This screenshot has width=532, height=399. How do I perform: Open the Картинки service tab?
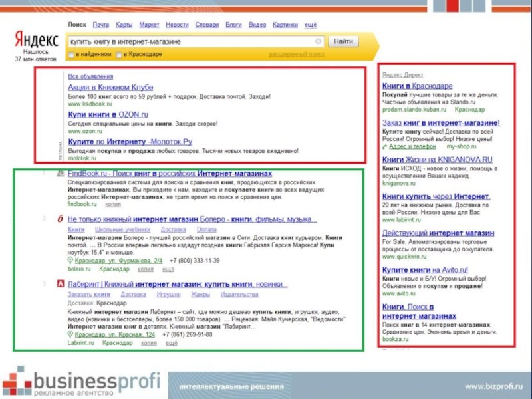tap(285, 25)
